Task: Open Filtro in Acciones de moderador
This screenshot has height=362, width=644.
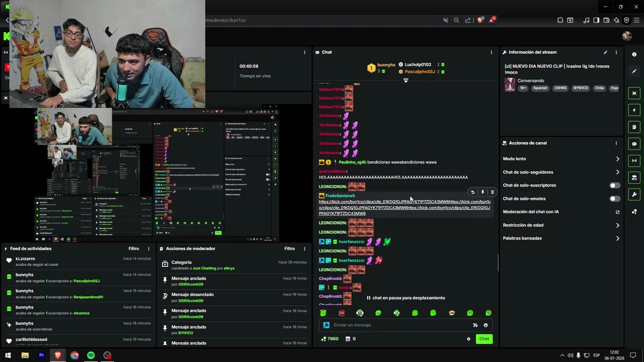Action: (x=289, y=248)
